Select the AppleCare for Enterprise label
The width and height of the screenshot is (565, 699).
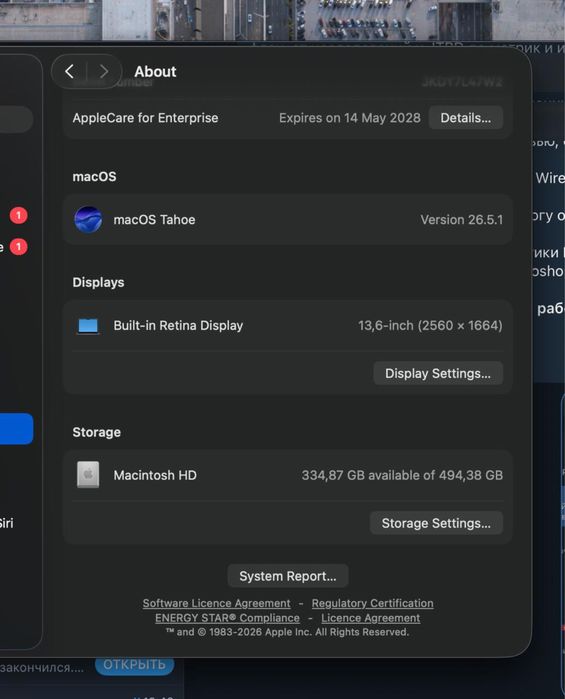click(145, 118)
